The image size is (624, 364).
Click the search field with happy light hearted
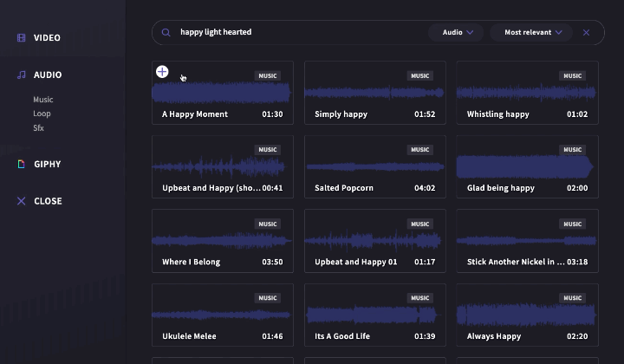pos(295,33)
